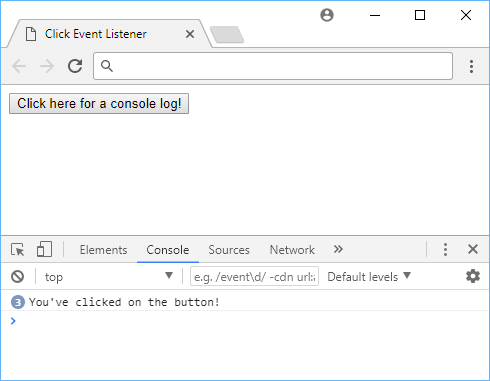Close the Click Event Listener tab
The image size is (490, 381).
(190, 34)
